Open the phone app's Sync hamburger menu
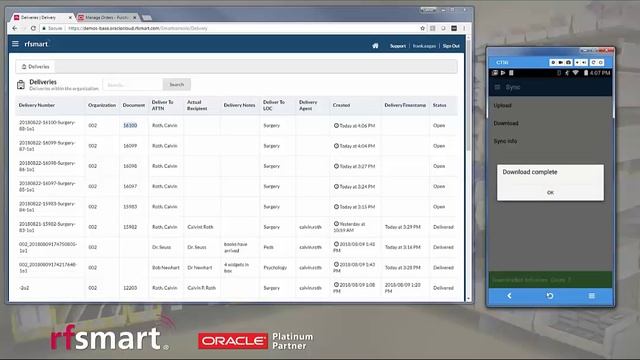The width and height of the screenshot is (640, 360). [497, 87]
